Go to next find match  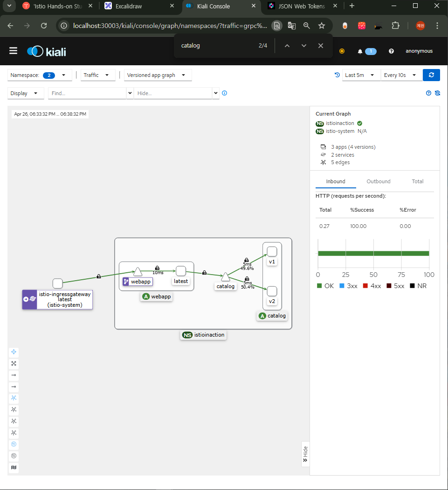pyautogui.click(x=303, y=46)
